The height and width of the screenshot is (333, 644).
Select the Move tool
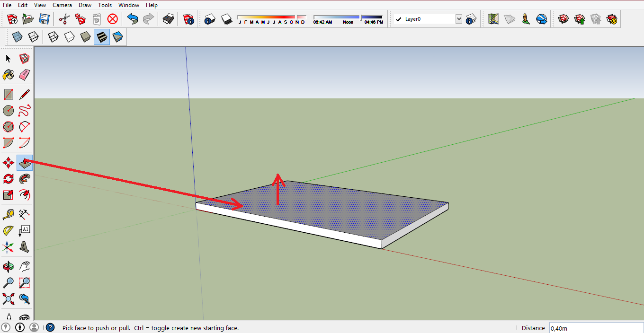(x=8, y=163)
